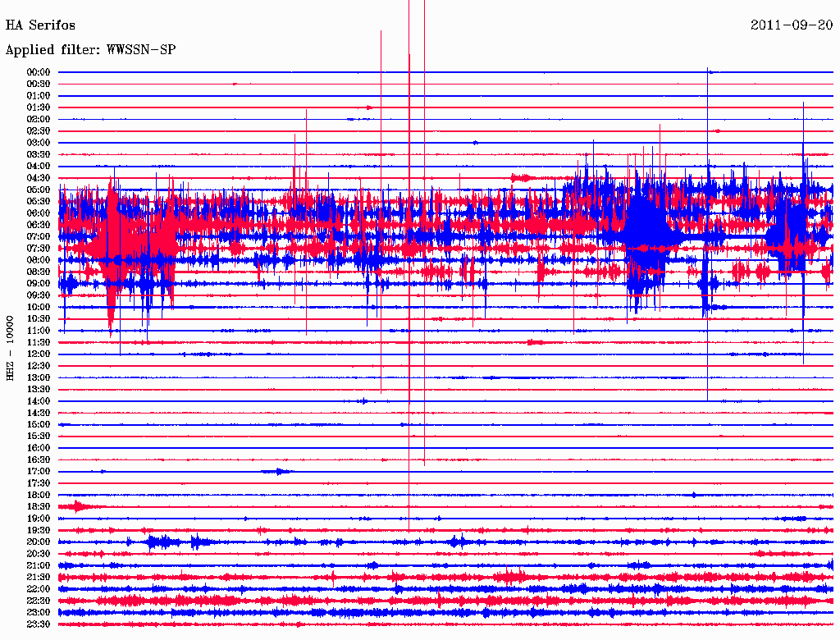Click the date label 2011-09-20

[x=792, y=25]
